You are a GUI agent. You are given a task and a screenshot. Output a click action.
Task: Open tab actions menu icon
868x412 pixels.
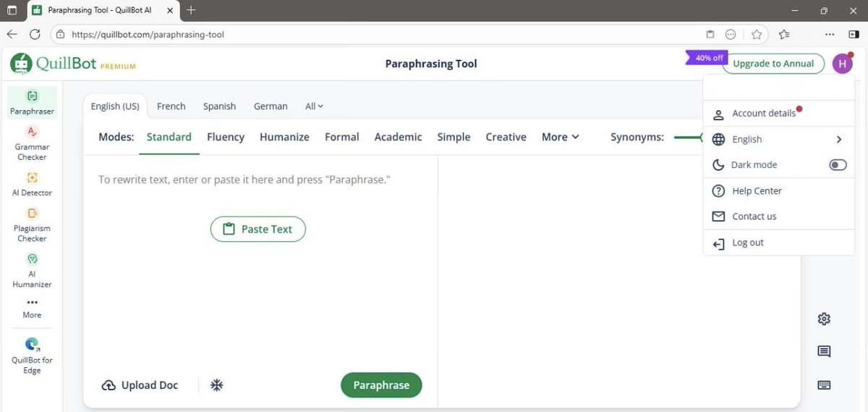tap(12, 11)
